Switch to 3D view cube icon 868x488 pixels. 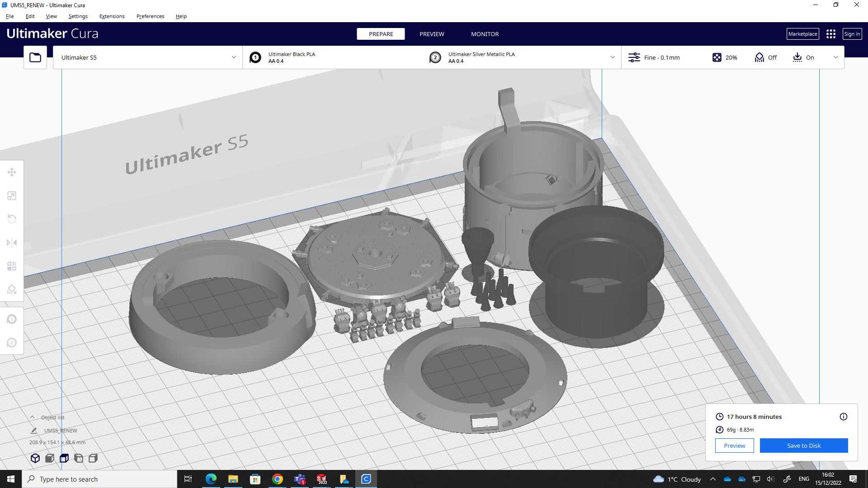35,458
